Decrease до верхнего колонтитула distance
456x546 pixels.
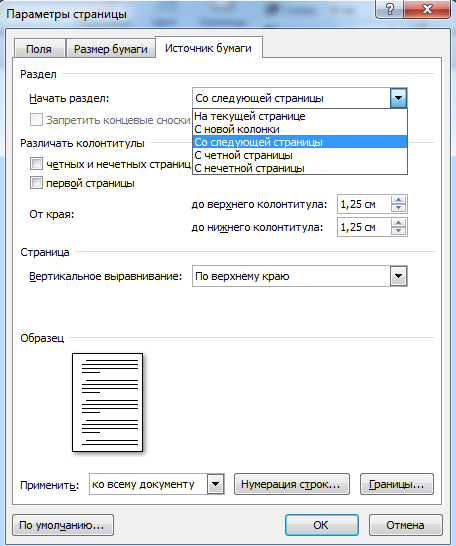coord(399,208)
